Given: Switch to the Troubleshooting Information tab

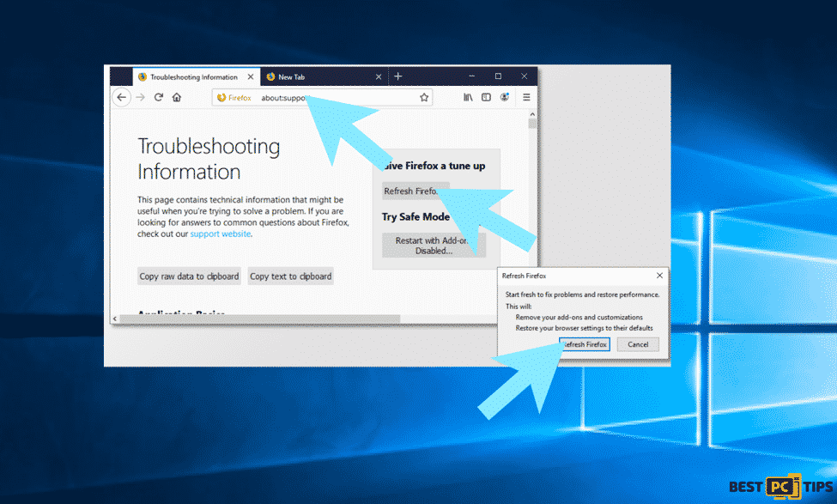Looking at the screenshot, I should click(x=197, y=77).
